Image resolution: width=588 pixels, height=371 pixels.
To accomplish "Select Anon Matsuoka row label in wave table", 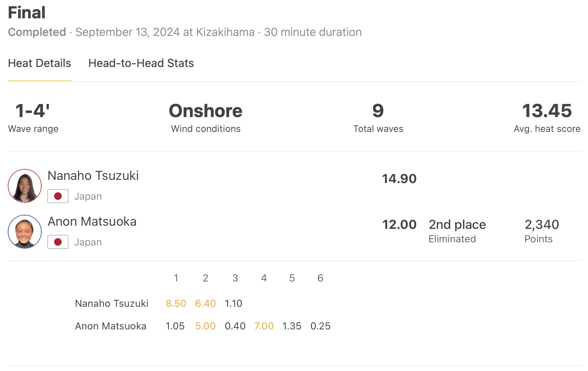I will pos(110,326).
